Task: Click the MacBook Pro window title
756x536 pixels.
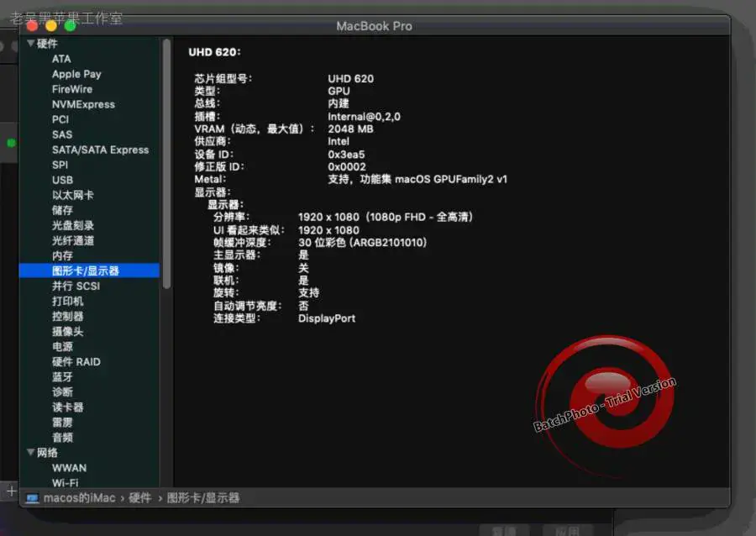Action: (x=374, y=26)
